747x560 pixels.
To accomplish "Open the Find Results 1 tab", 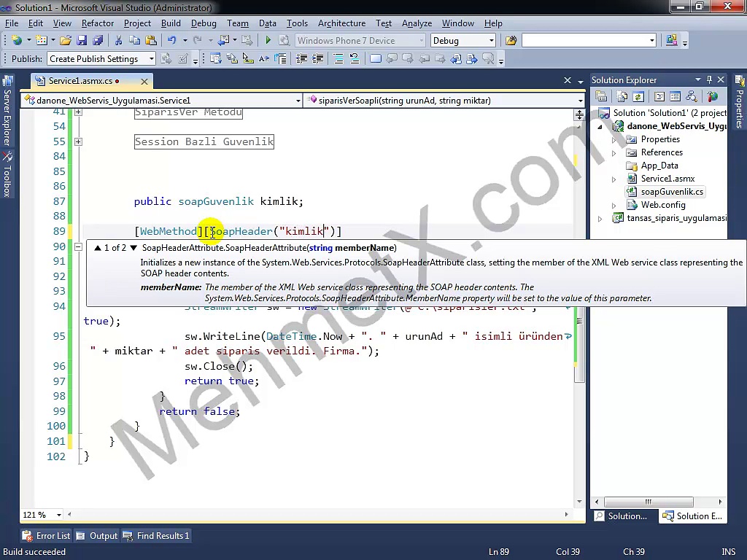I will (x=156, y=536).
